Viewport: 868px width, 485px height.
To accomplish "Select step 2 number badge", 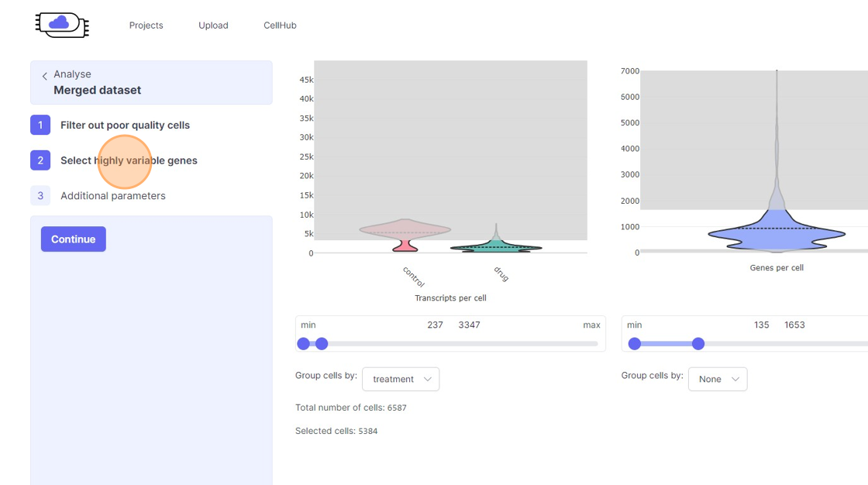I will 40,160.
